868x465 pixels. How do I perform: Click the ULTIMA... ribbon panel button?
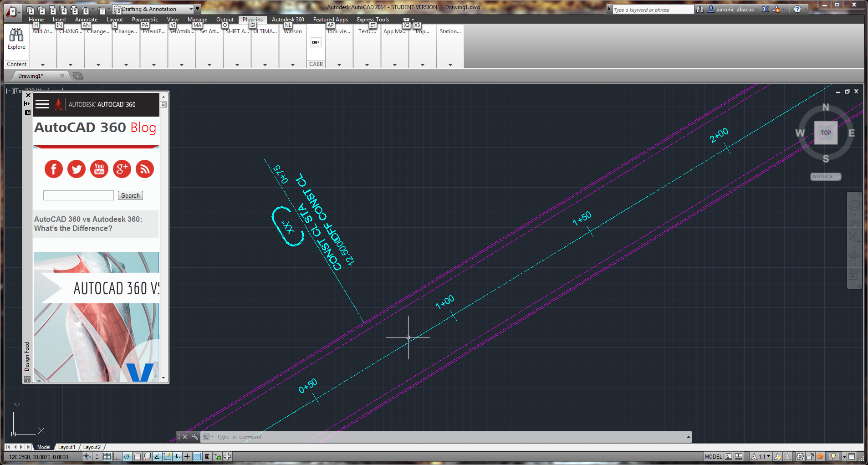pyautogui.click(x=265, y=31)
